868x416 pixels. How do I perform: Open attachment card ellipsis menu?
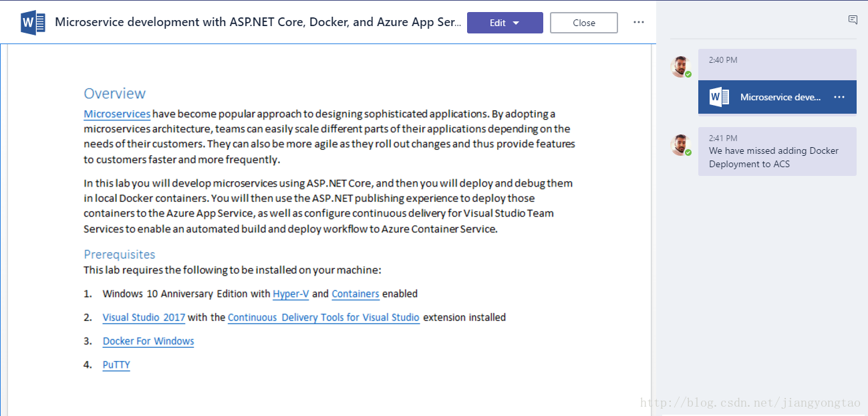[x=839, y=97]
